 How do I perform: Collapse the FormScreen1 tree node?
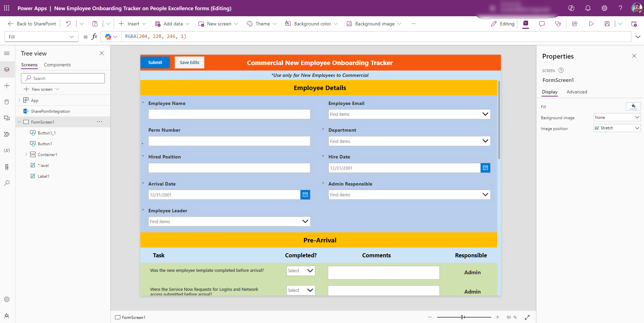(x=19, y=122)
